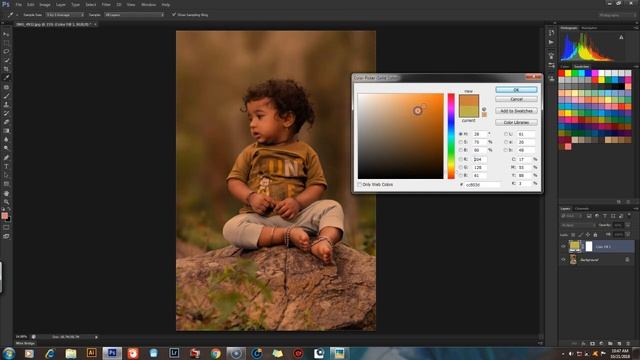
Task: Open the Windows Start button
Action: (x=9, y=353)
